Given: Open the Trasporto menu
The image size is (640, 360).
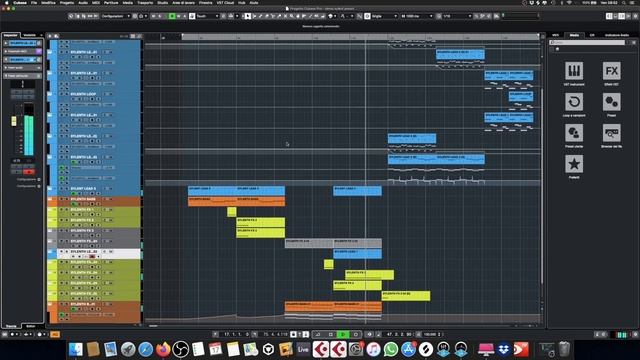Looking at the screenshot, I should [145, 2].
